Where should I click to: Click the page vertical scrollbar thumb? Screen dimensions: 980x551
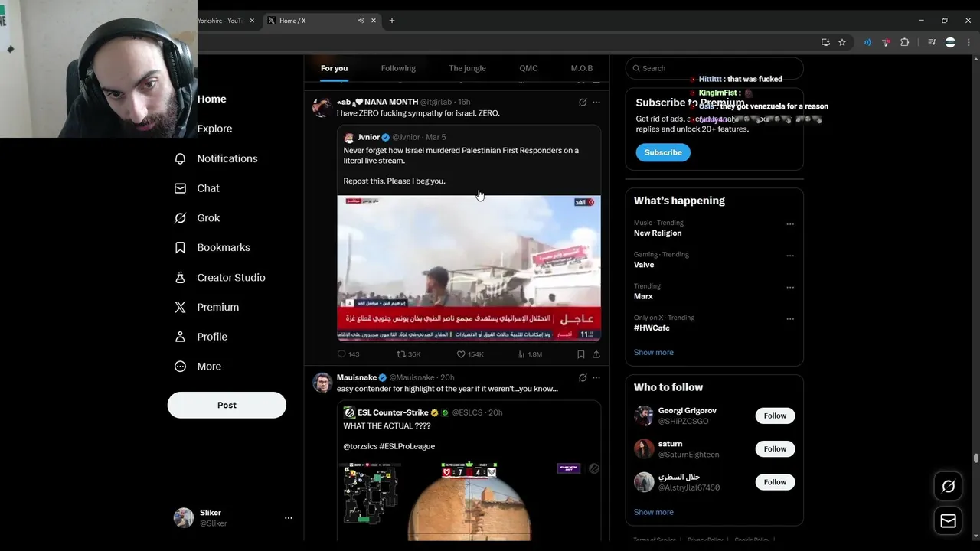pyautogui.click(x=975, y=458)
